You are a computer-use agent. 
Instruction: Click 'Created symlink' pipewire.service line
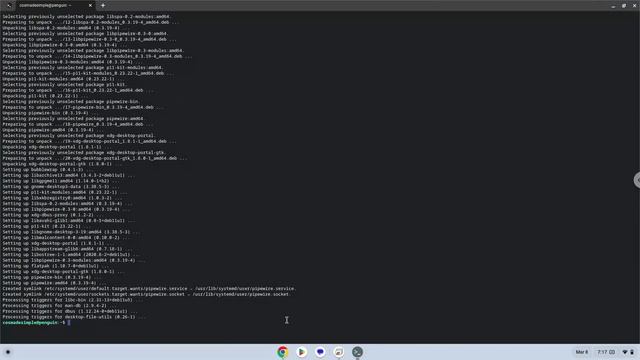149,289
